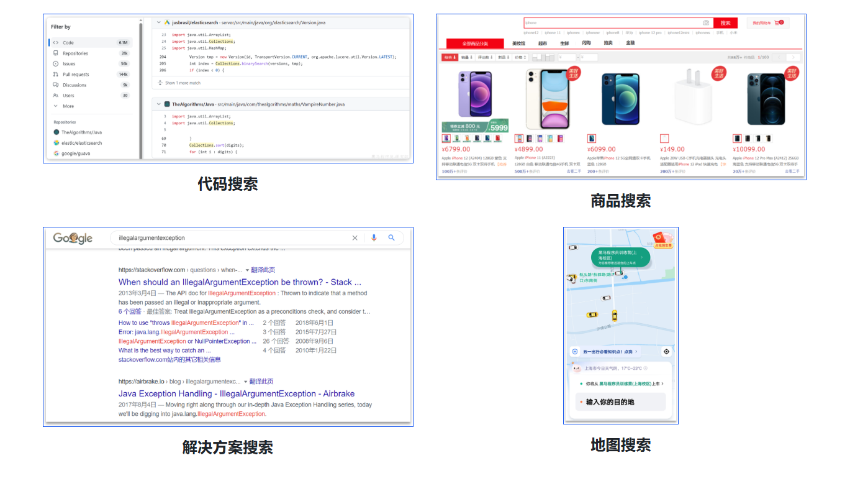Click the ¥4899.00 price text
868x481 pixels.
click(x=529, y=149)
